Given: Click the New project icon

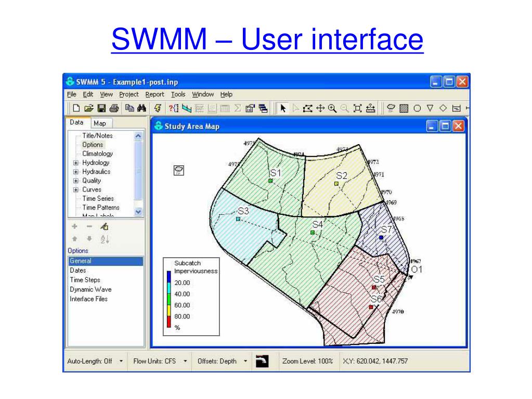Looking at the screenshot, I should [x=76, y=108].
